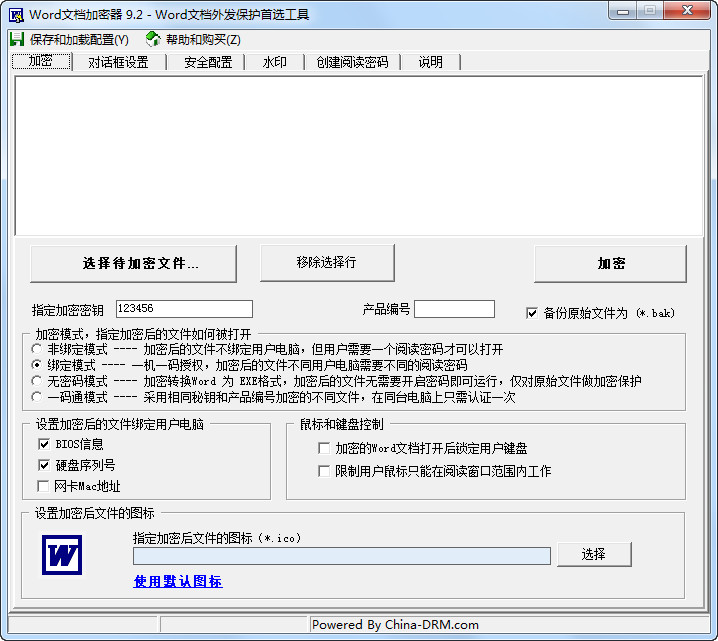Toggle 备份原始文件为 (*.bak) checkbox

click(532, 313)
